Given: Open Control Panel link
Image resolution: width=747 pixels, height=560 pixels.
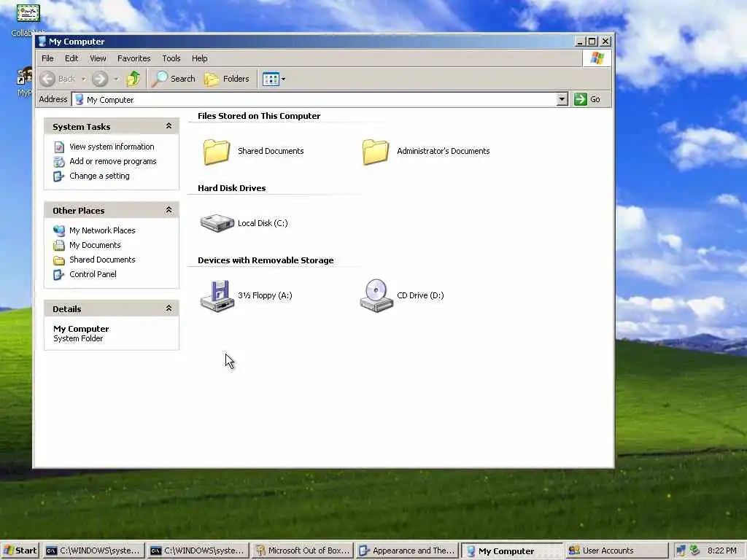Looking at the screenshot, I should click(93, 274).
